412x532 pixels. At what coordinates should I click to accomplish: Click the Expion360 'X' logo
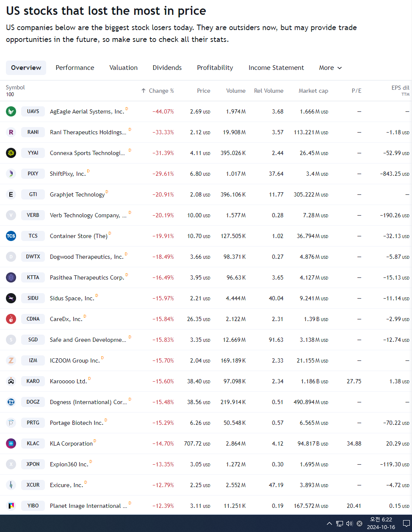(x=11, y=464)
